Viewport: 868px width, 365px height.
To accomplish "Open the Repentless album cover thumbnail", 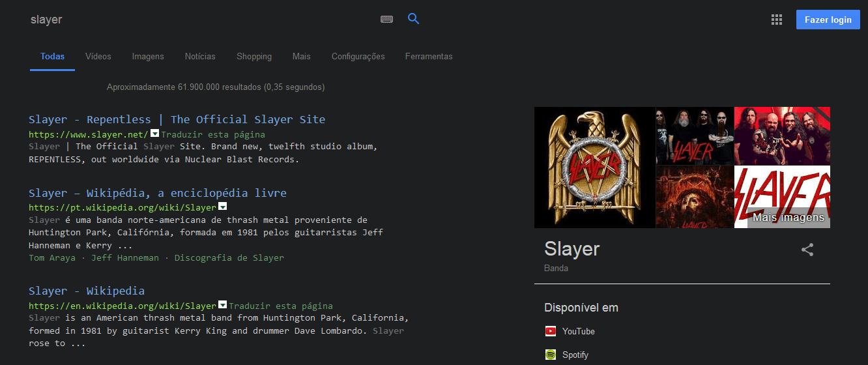I will pyautogui.click(x=695, y=197).
